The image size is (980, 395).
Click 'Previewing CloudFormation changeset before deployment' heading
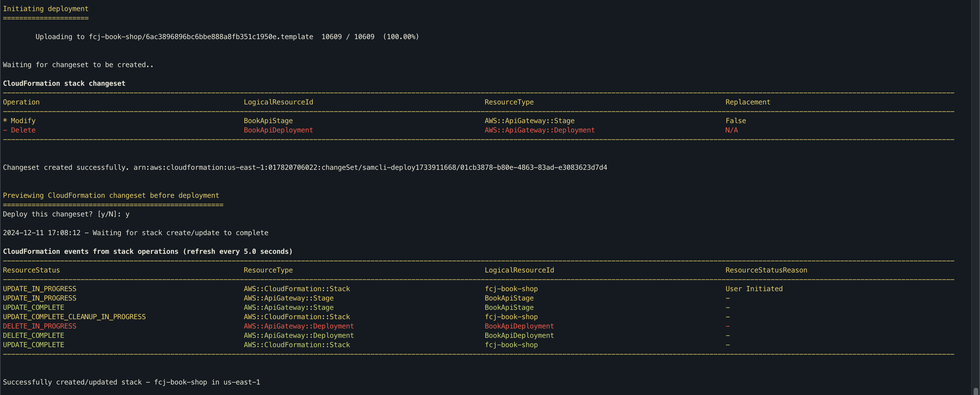tap(111, 195)
